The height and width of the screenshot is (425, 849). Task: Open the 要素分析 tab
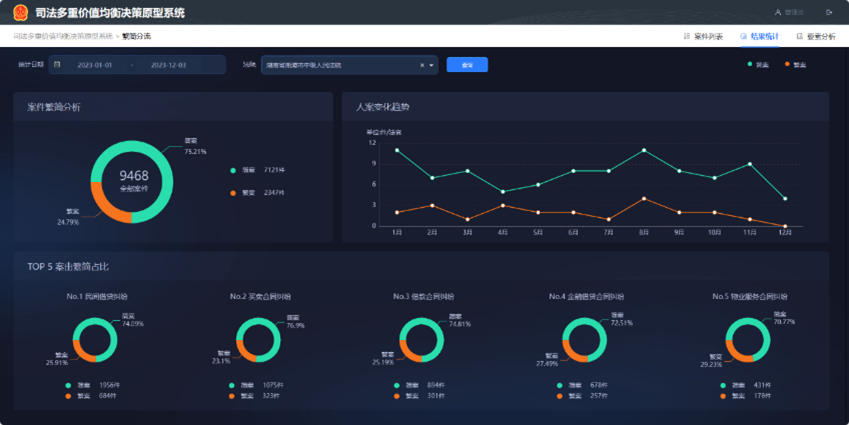pos(815,36)
